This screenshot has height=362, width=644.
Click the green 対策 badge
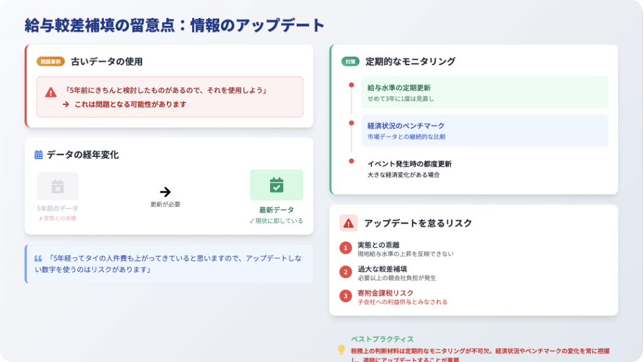[350, 62]
